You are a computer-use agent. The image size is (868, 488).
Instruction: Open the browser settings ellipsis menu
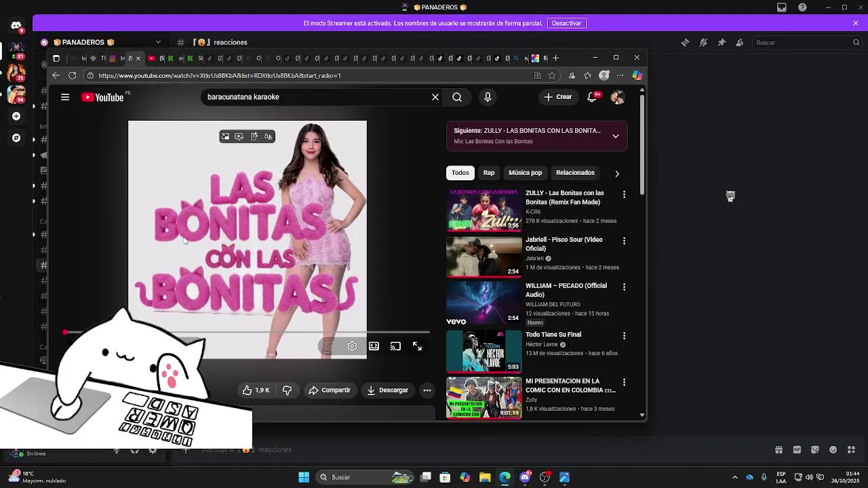point(620,75)
